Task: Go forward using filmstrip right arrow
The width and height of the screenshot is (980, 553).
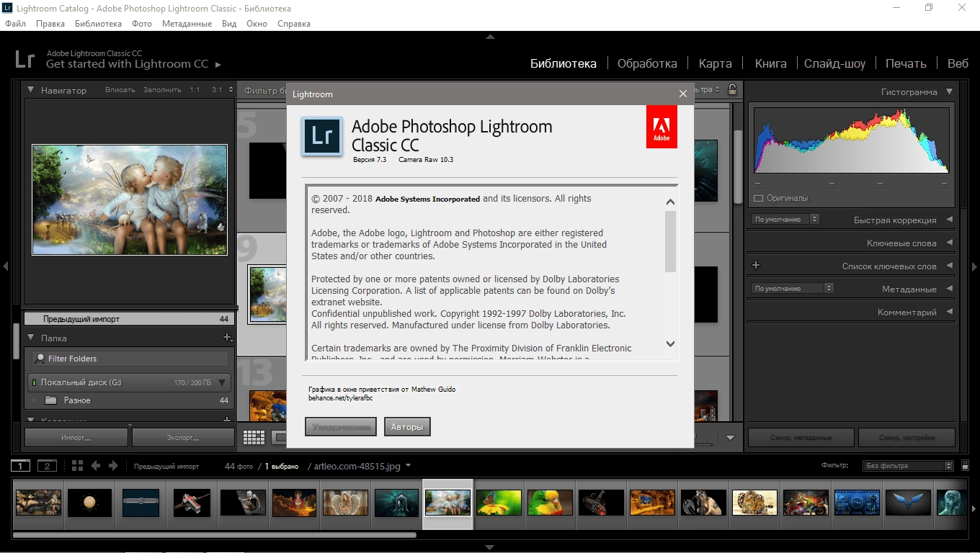Action: (x=113, y=466)
